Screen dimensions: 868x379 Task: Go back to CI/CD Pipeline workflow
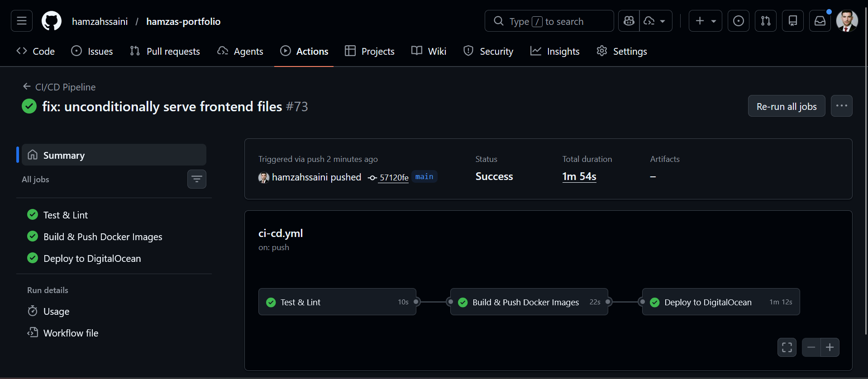tap(59, 87)
